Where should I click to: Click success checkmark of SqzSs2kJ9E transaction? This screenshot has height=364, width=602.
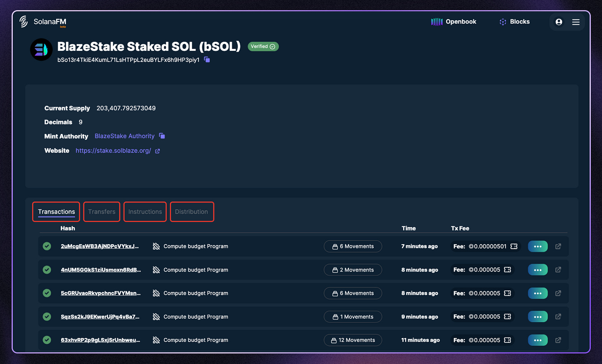(47, 316)
